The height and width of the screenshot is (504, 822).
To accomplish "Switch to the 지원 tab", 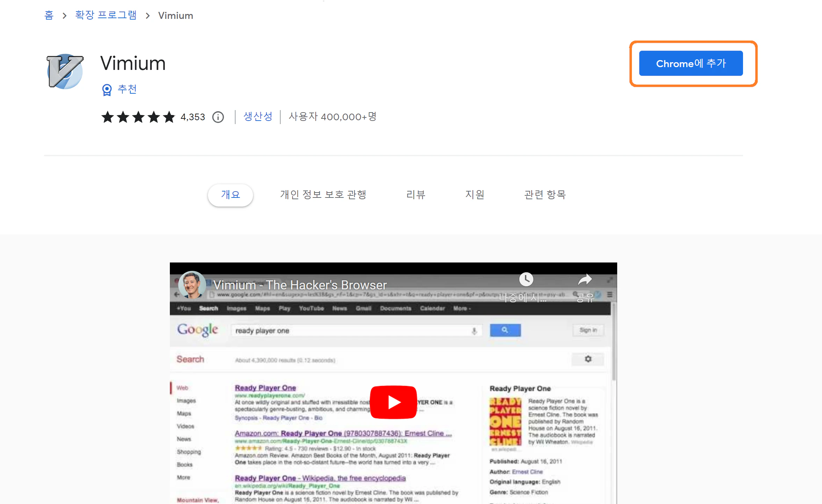I will 475,195.
